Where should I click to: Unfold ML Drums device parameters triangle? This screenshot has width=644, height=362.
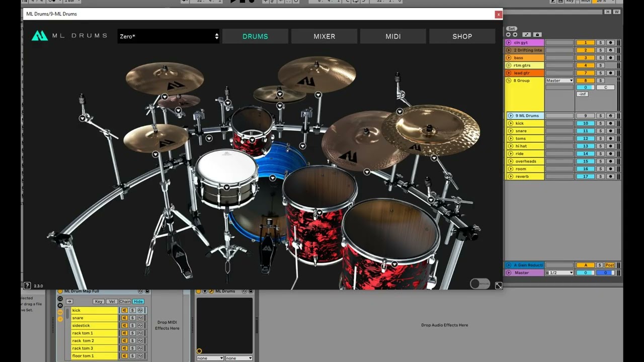[x=205, y=291]
